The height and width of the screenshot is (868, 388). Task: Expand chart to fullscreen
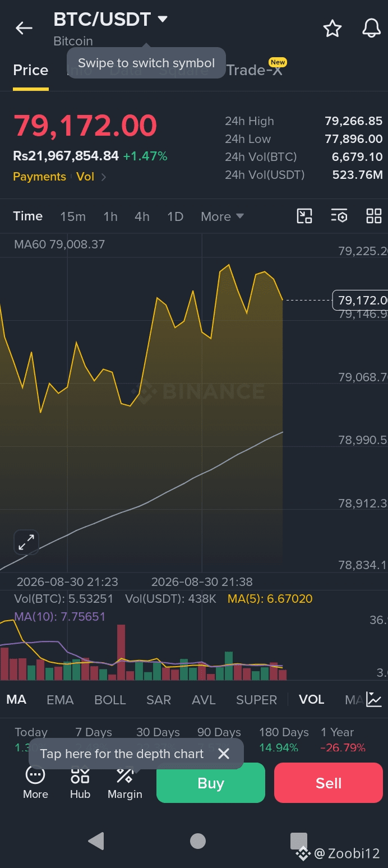pyautogui.click(x=26, y=542)
